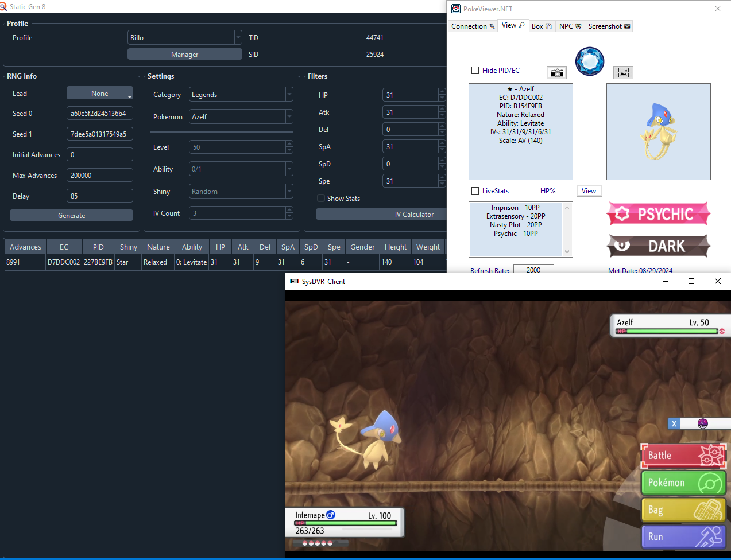Click the Height column header
731x560 pixels.
point(396,247)
